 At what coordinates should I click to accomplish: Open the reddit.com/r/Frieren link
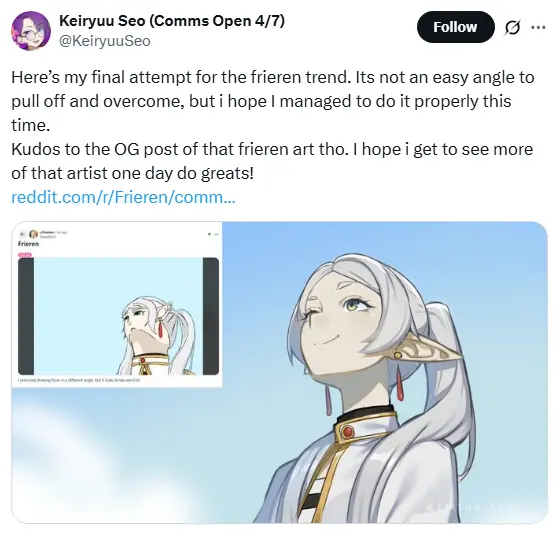123,197
